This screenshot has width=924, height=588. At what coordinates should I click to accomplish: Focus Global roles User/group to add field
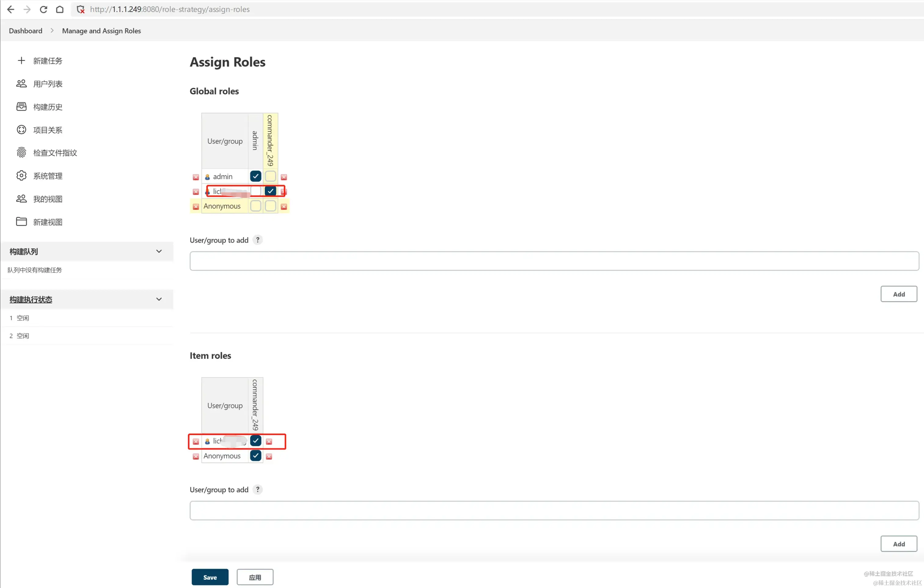(554, 261)
